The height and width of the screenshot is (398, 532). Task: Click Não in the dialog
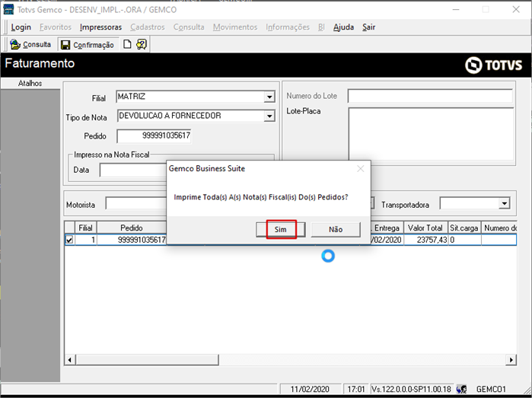[336, 229]
